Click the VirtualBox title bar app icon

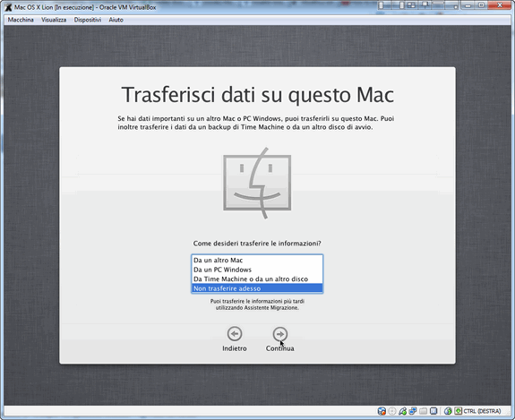[x=9, y=7]
